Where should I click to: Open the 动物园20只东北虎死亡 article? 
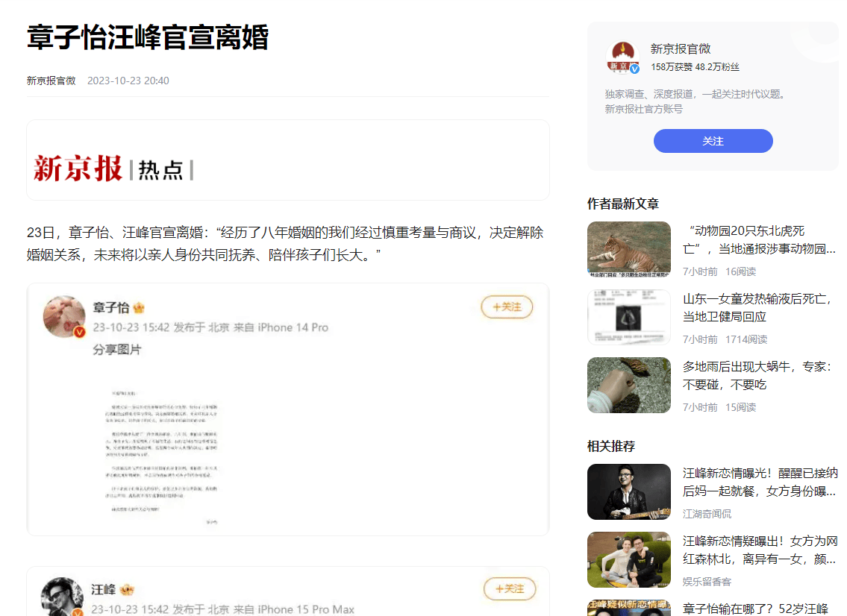point(758,239)
